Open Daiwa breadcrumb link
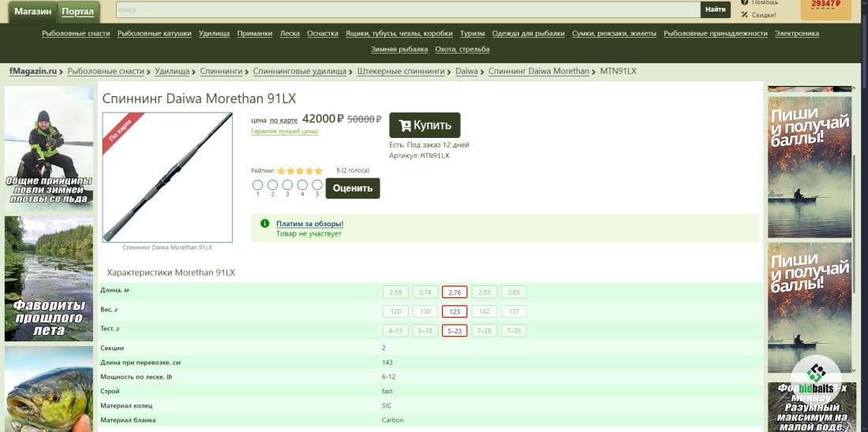 (466, 72)
